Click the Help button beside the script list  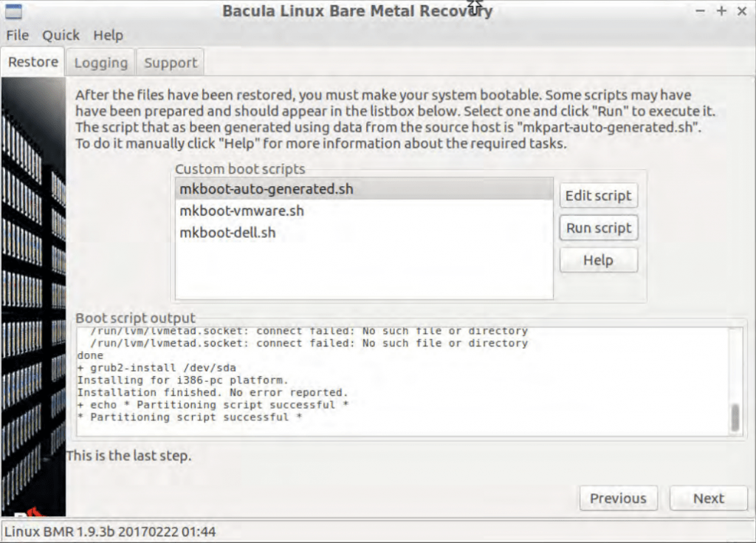pos(598,260)
